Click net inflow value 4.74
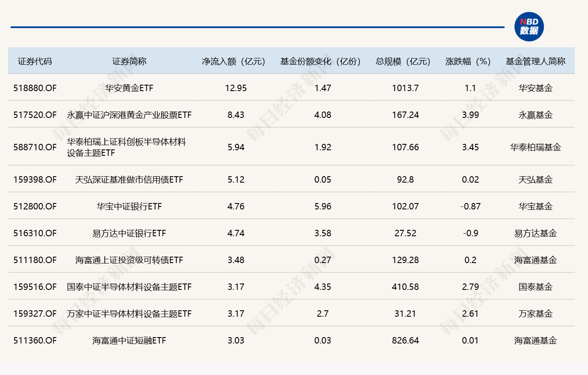 click(x=236, y=233)
